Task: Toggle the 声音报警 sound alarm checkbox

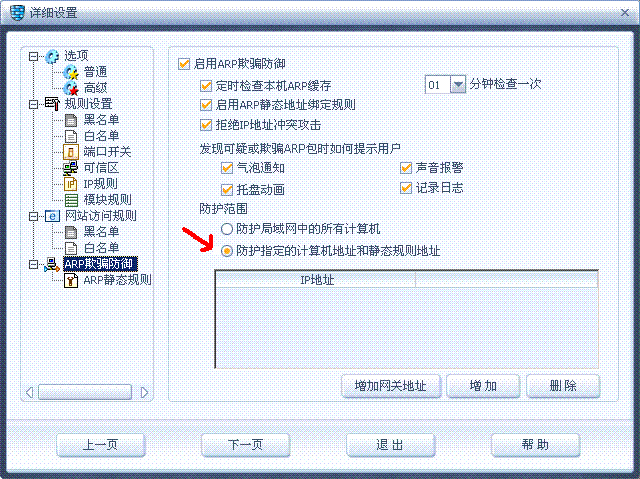Action: 406,168
